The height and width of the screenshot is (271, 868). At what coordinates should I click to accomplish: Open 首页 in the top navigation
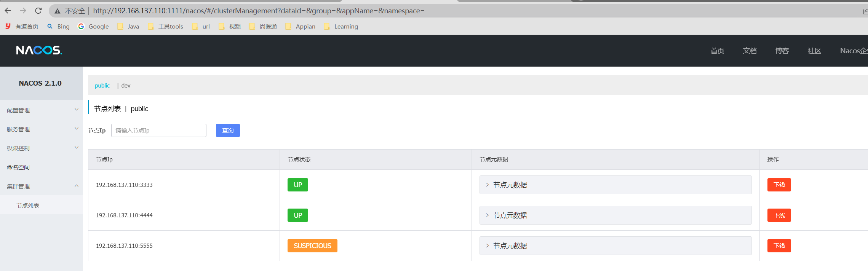[717, 51]
